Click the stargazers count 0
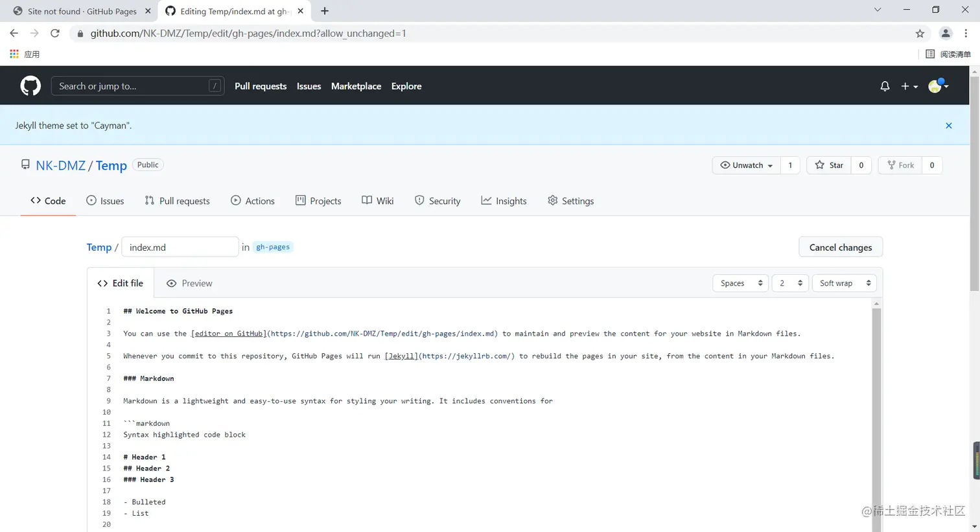Viewport: 980px width, 532px height. click(x=861, y=165)
